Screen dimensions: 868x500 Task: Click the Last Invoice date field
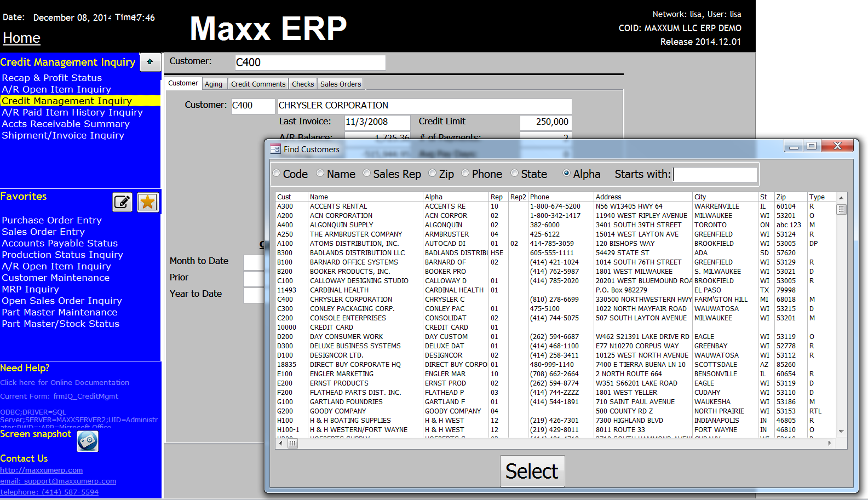pos(377,122)
